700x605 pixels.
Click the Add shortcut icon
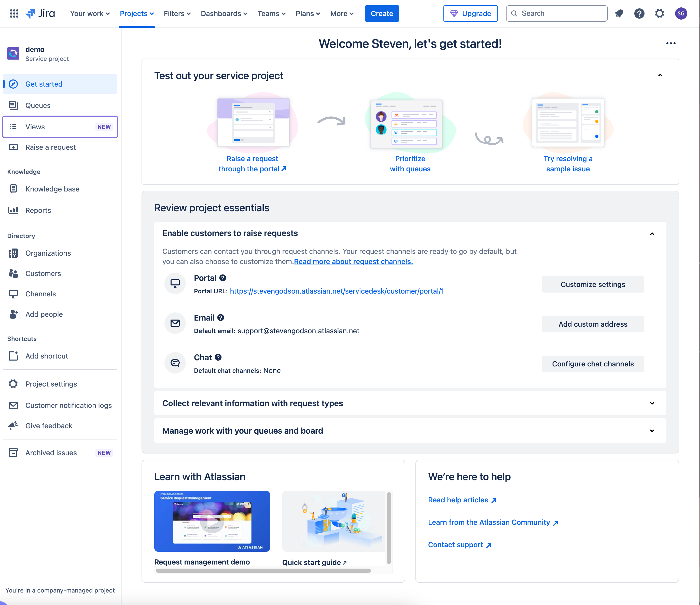pos(13,355)
